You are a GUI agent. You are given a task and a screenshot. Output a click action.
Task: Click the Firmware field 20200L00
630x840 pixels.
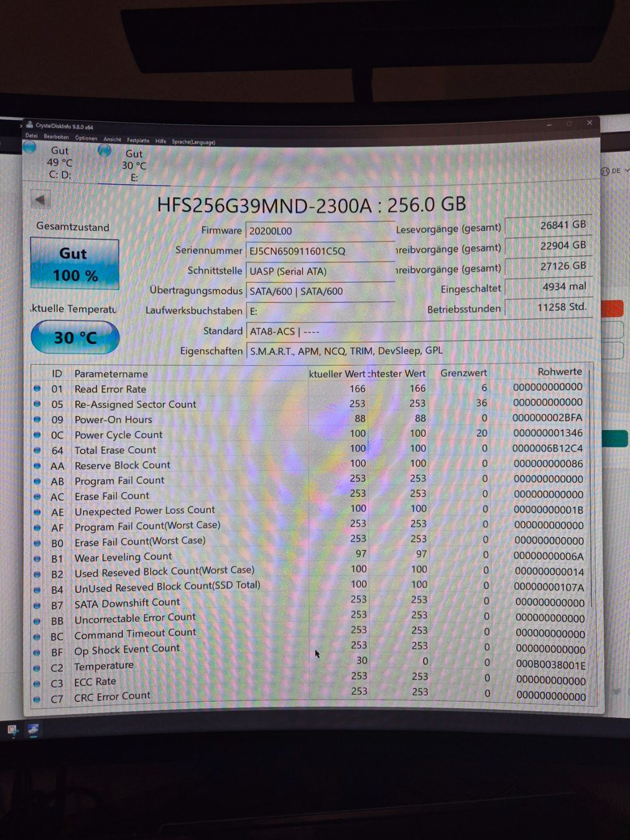click(320, 231)
